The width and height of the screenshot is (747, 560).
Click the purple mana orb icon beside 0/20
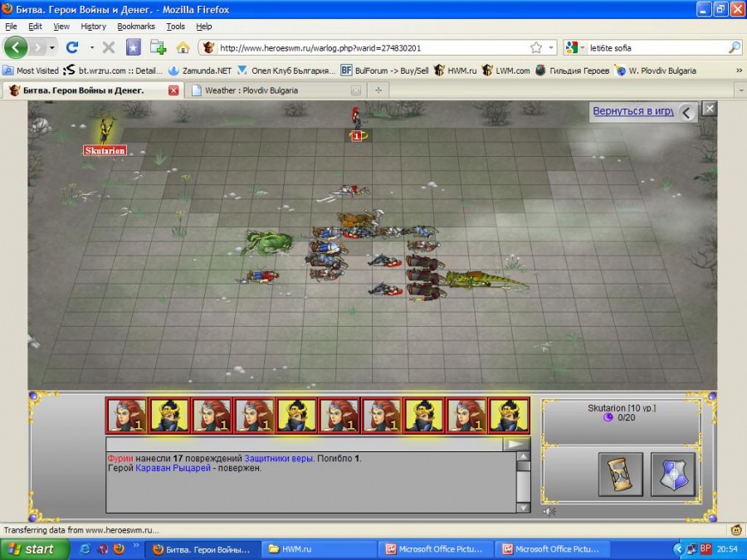608,417
